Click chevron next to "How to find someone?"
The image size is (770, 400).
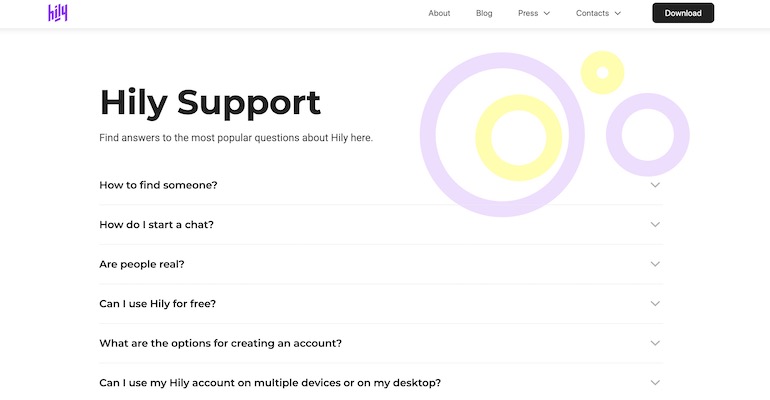[655, 185]
